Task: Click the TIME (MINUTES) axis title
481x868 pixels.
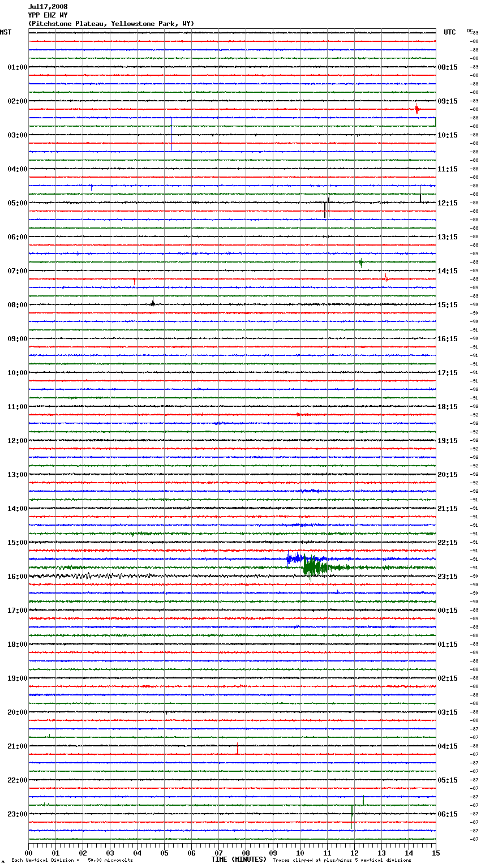Action: click(239, 860)
